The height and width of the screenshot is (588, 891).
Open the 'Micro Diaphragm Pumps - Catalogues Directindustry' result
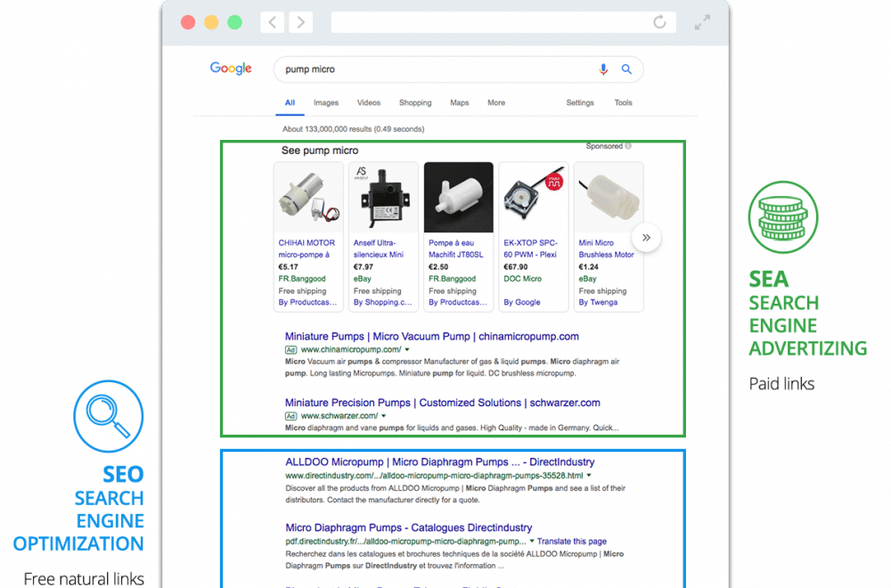tap(409, 527)
